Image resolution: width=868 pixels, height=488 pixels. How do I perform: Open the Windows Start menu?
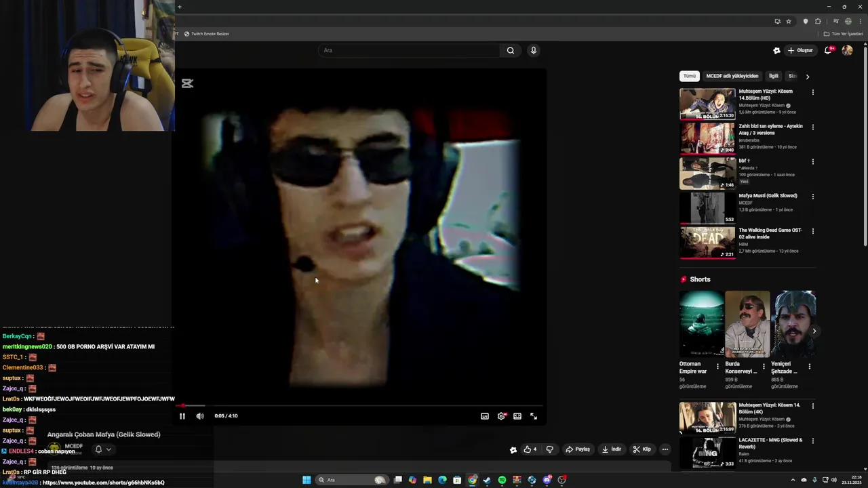[x=307, y=480]
